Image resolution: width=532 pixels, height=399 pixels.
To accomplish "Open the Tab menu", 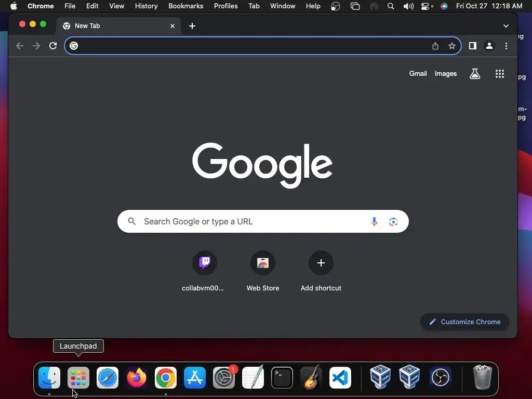I will tap(254, 6).
